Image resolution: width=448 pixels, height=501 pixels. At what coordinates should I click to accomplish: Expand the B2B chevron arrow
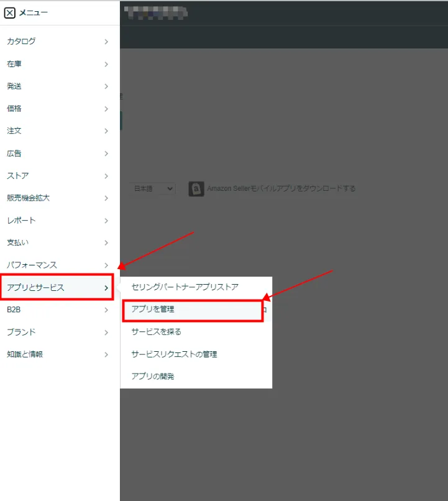pos(106,310)
